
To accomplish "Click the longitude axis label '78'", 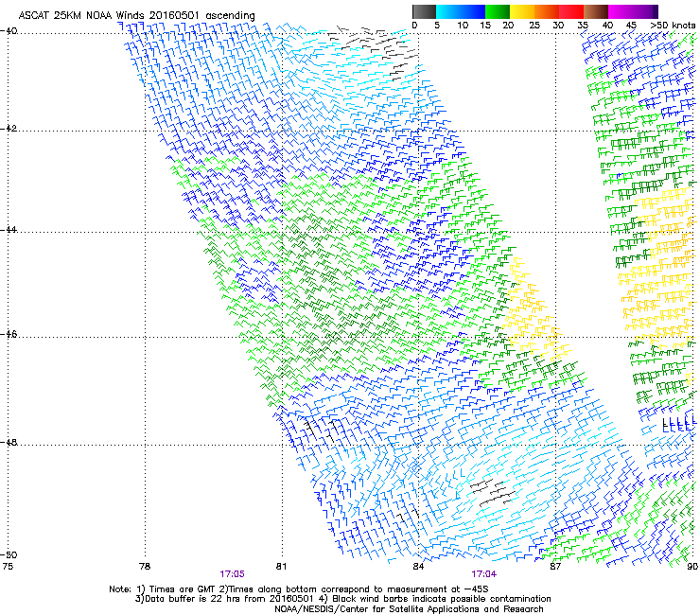I will (145, 567).
